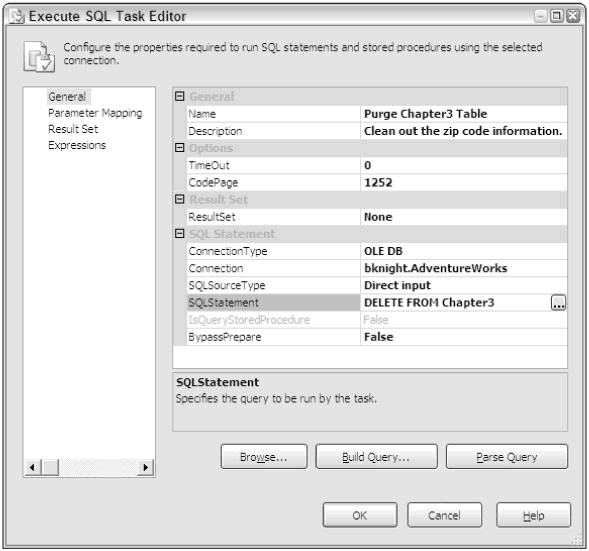Click the Browse... button
This screenshot has height=551, width=589.
tap(264, 457)
